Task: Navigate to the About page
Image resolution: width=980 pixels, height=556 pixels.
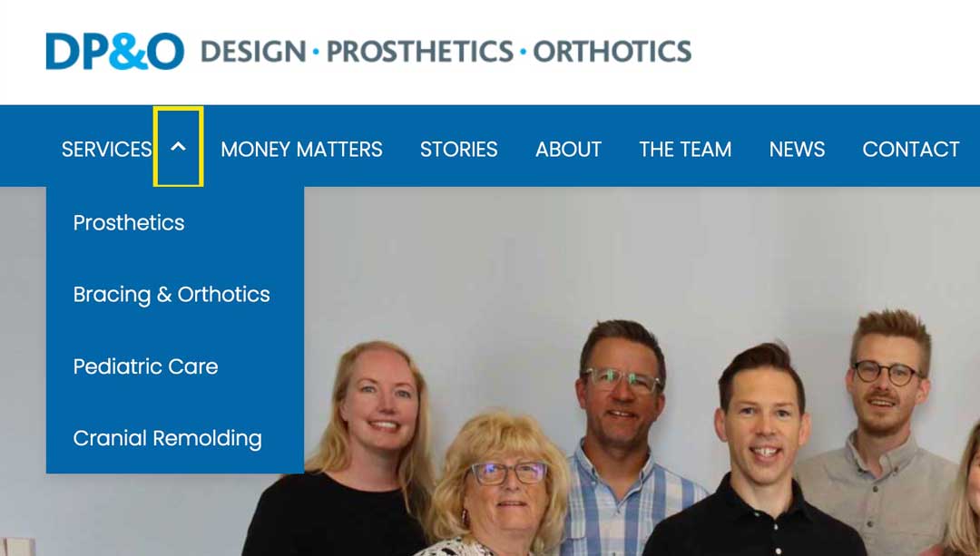Action: [568, 150]
